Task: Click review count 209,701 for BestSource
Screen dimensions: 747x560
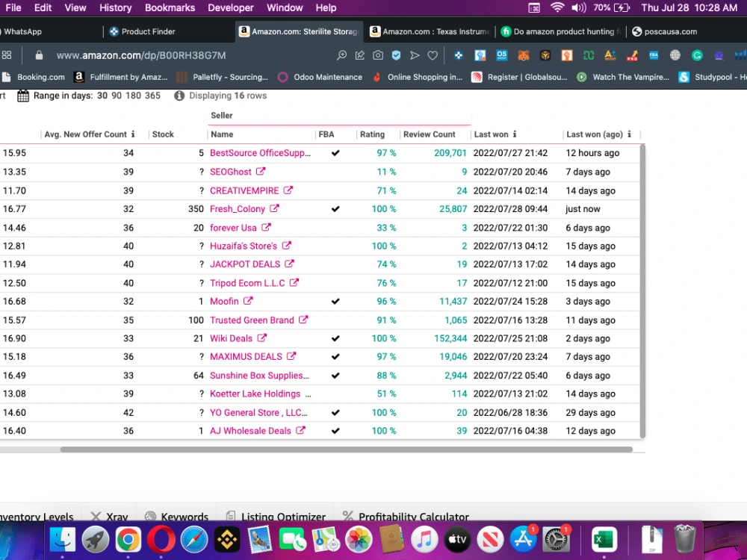Action: point(450,153)
